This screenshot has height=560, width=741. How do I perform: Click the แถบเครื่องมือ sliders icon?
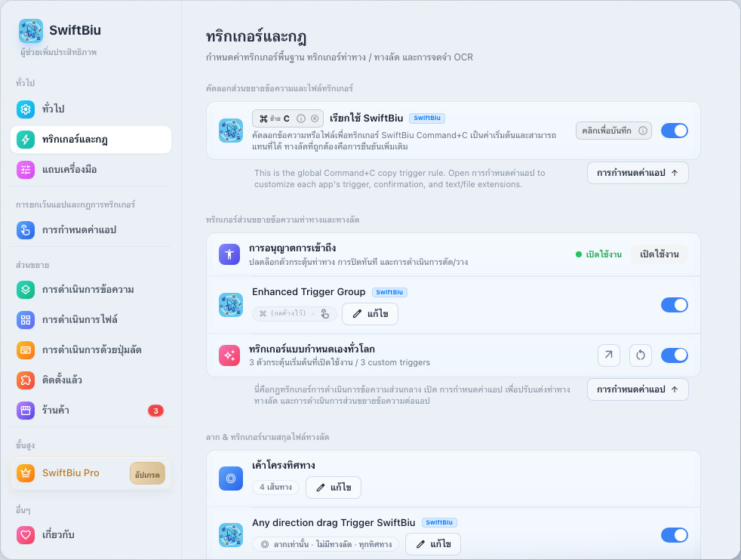[26, 170]
